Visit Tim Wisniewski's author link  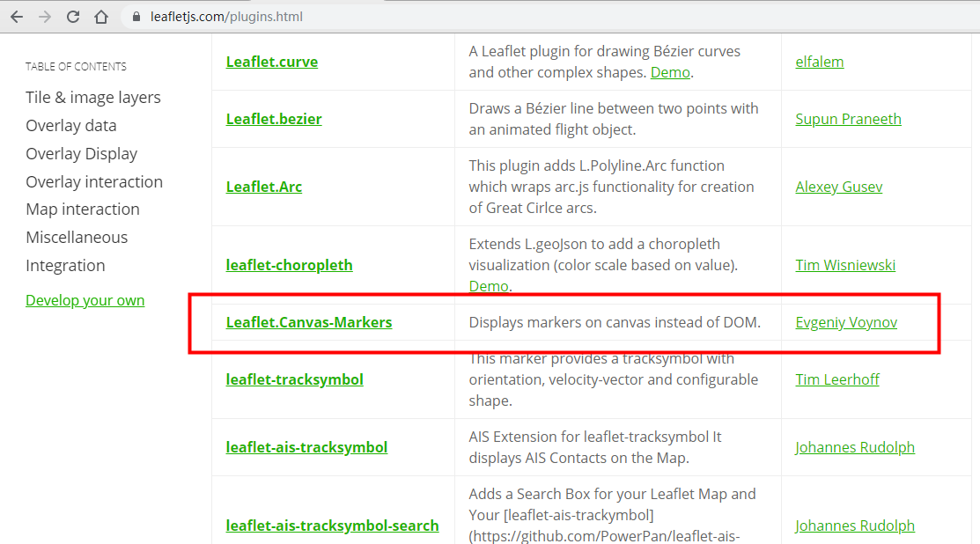click(x=845, y=264)
